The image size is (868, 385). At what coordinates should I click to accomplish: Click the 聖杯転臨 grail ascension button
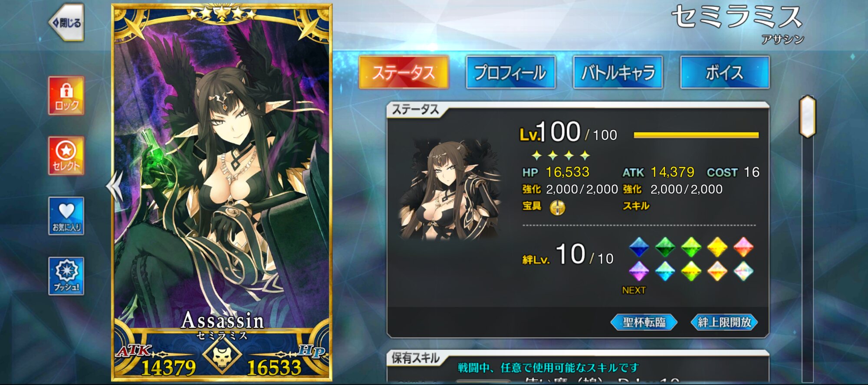(x=644, y=322)
